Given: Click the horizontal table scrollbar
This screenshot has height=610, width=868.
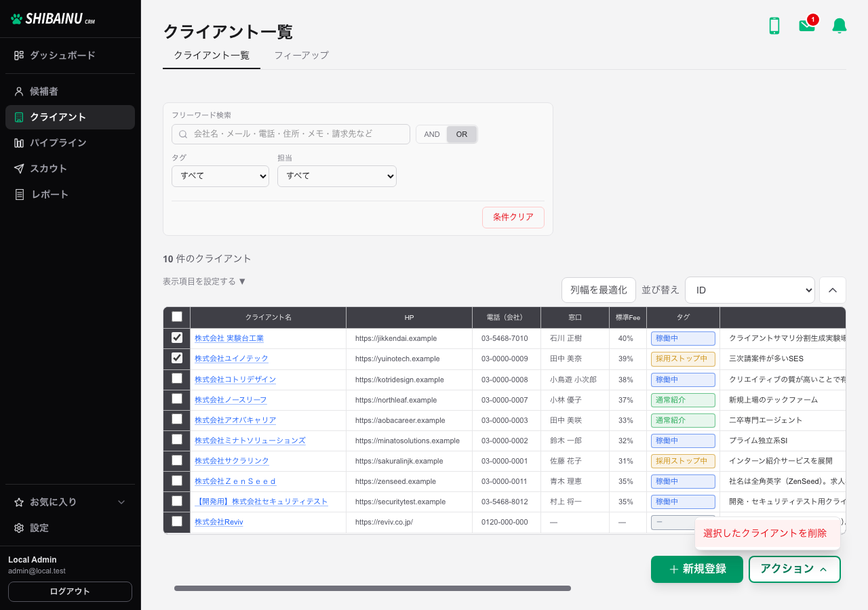Looking at the screenshot, I should tap(372, 588).
